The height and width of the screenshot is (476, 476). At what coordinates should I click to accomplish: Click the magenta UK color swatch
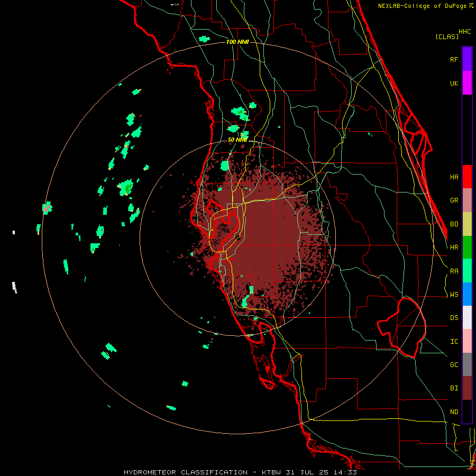[467, 83]
